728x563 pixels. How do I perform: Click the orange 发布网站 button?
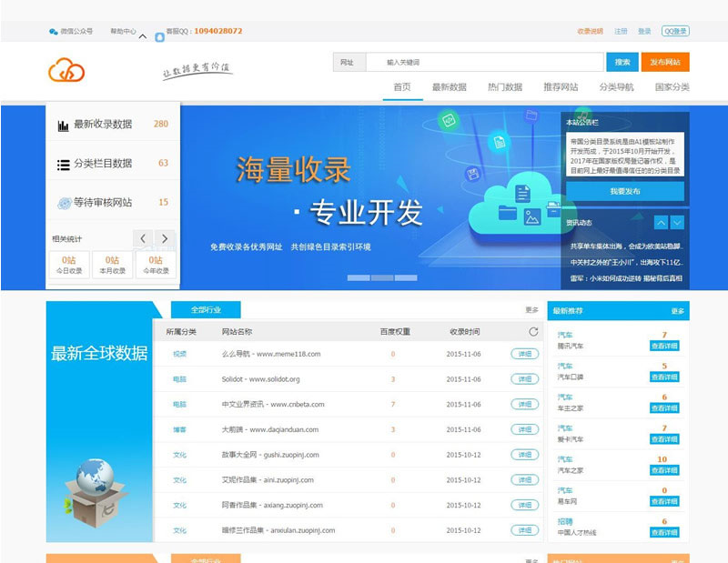pos(664,62)
